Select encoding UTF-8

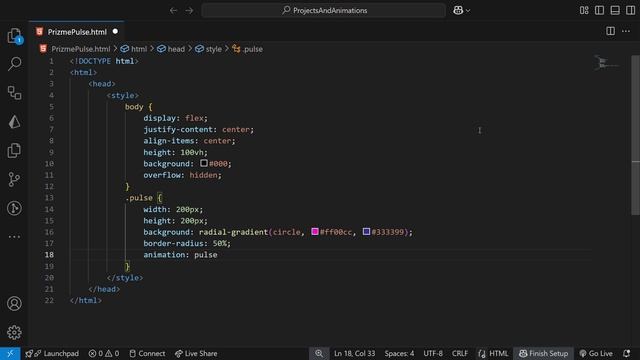pyautogui.click(x=433, y=353)
